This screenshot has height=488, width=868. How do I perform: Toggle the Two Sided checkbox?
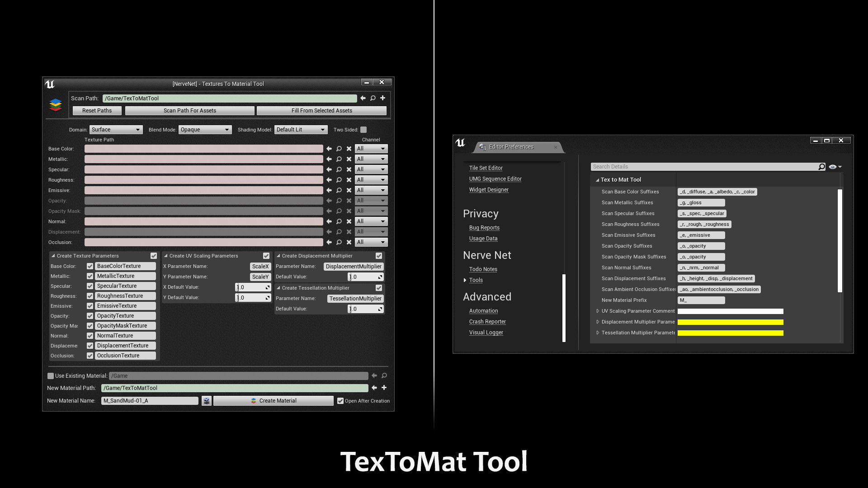[x=363, y=130]
